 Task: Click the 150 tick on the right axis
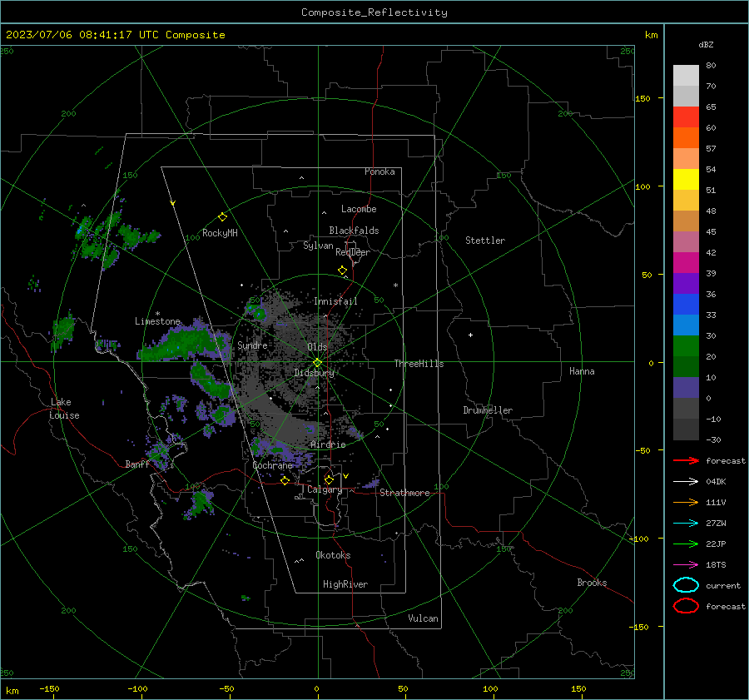pyautogui.click(x=642, y=98)
